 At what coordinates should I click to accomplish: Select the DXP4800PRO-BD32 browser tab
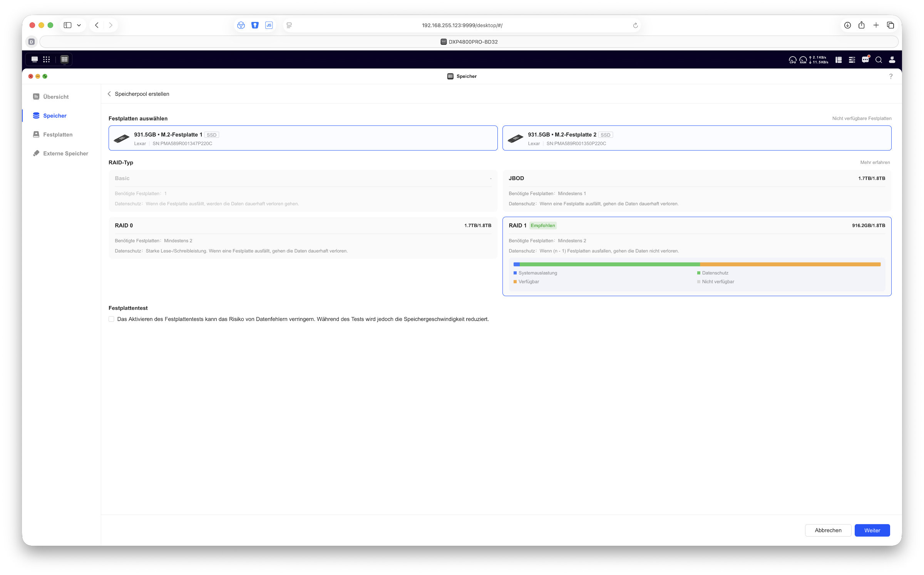pos(469,42)
